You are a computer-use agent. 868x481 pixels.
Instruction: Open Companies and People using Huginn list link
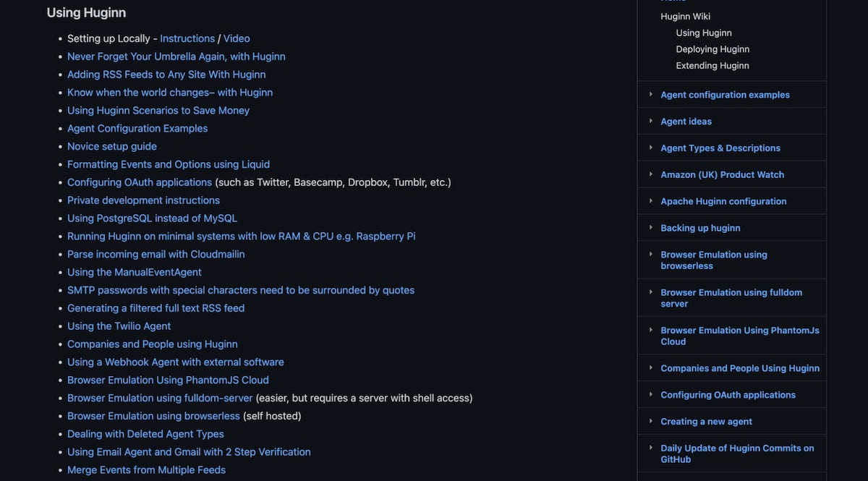153,344
